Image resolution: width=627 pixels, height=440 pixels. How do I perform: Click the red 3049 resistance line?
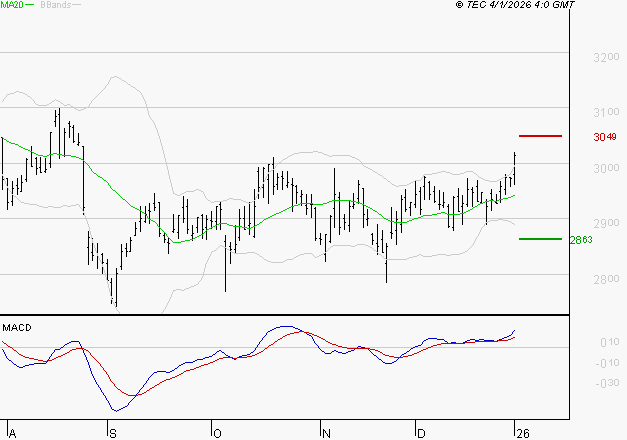540,135
